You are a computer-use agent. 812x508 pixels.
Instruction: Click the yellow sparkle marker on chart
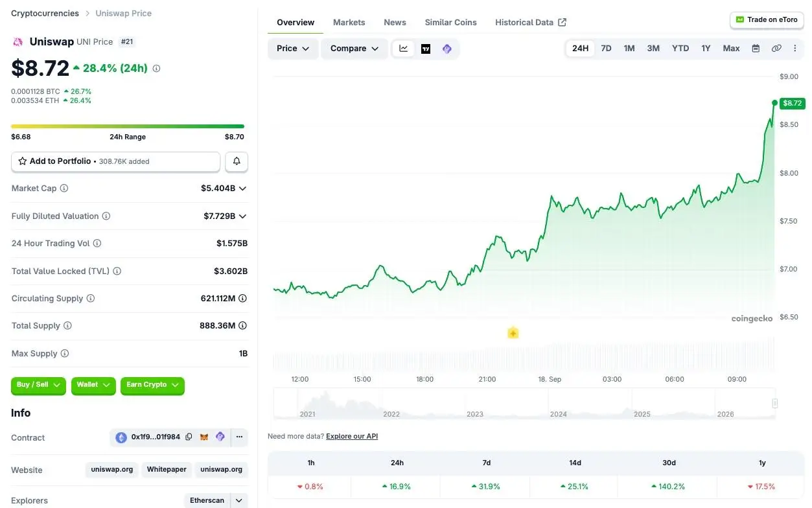coord(513,333)
